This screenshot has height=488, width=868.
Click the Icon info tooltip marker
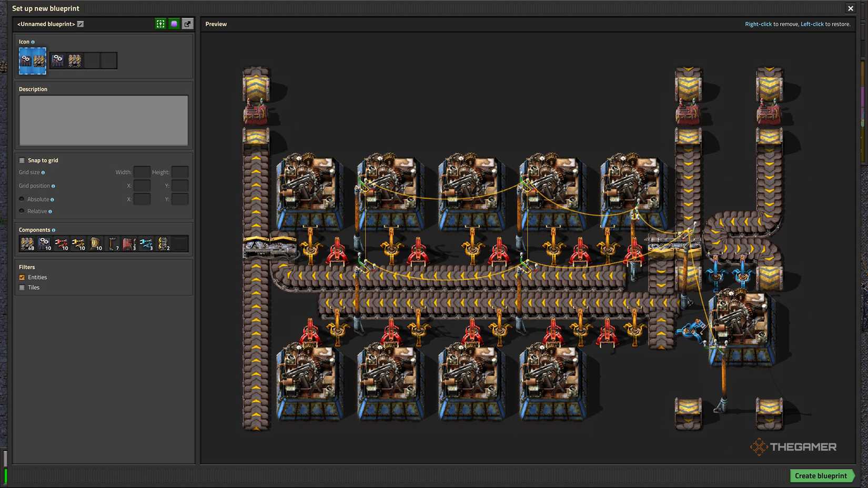tap(33, 42)
